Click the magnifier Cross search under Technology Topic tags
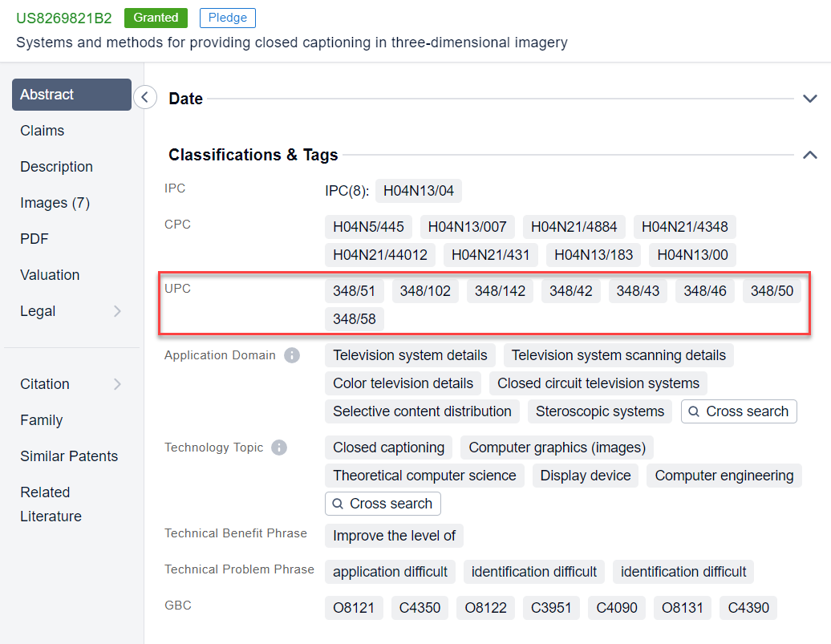 click(x=383, y=504)
